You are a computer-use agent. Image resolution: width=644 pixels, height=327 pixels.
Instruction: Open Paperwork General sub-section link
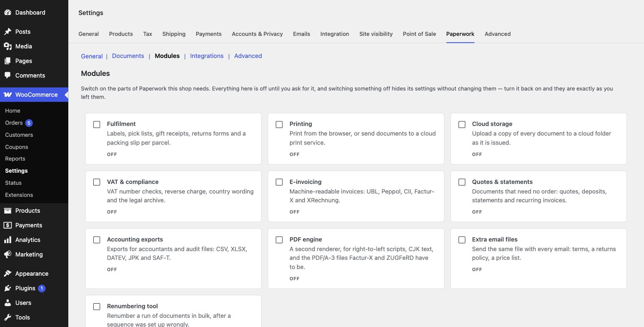coord(92,56)
